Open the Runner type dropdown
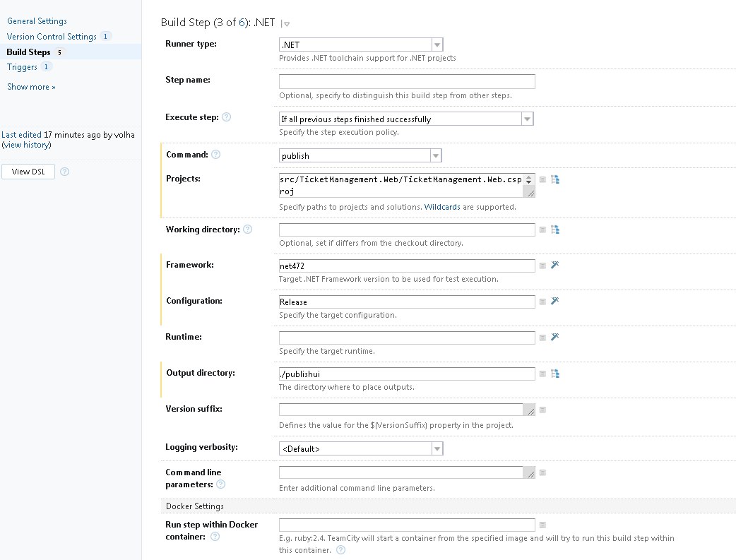The width and height of the screenshot is (736, 560). tap(361, 44)
